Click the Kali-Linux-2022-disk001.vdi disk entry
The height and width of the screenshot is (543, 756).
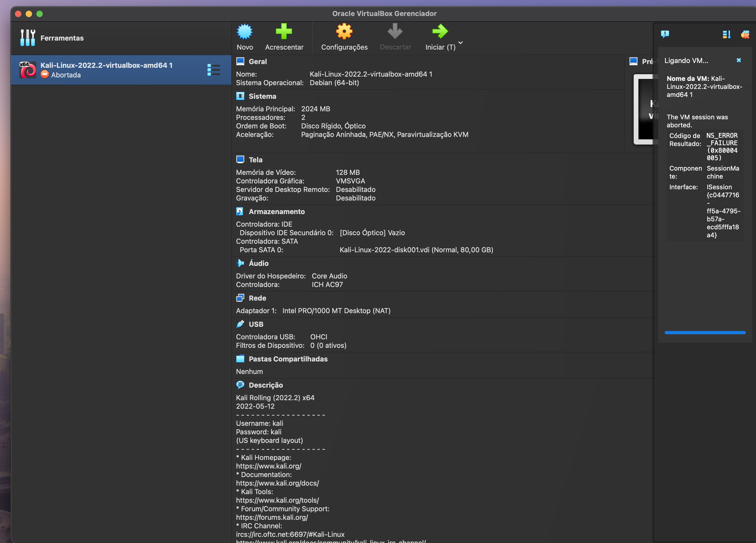tap(416, 250)
